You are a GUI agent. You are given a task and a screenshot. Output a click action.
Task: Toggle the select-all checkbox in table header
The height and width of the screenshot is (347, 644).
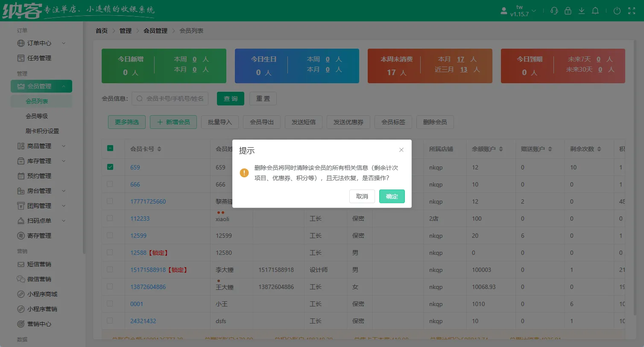tap(111, 149)
